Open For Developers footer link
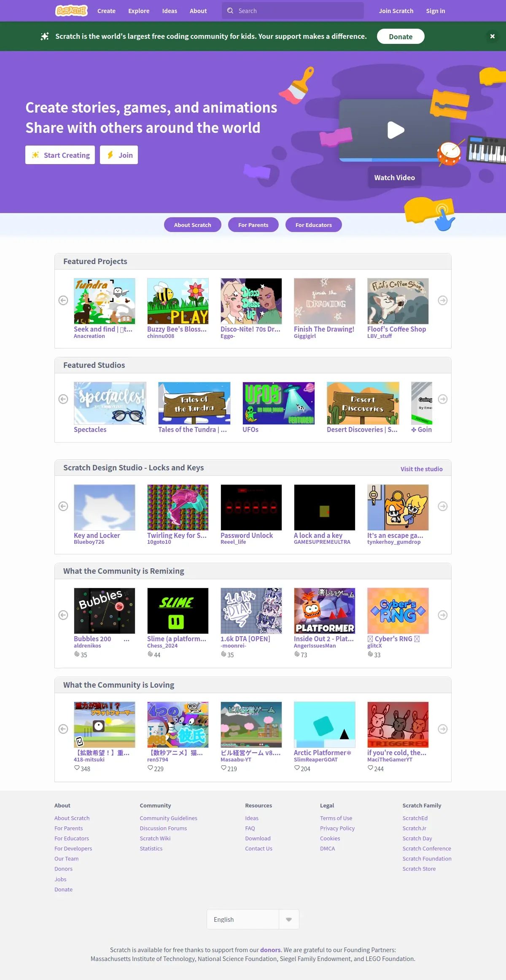 coord(73,848)
